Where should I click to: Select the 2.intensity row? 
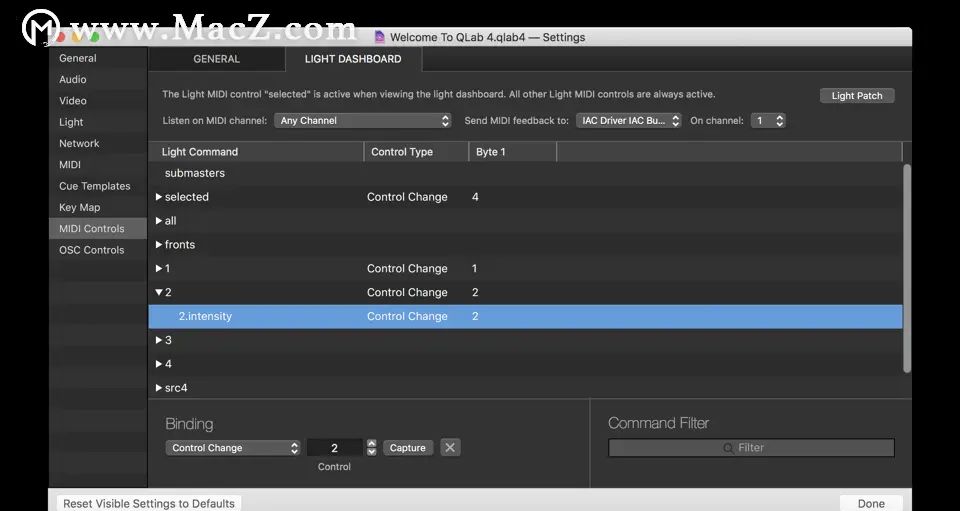tap(525, 316)
